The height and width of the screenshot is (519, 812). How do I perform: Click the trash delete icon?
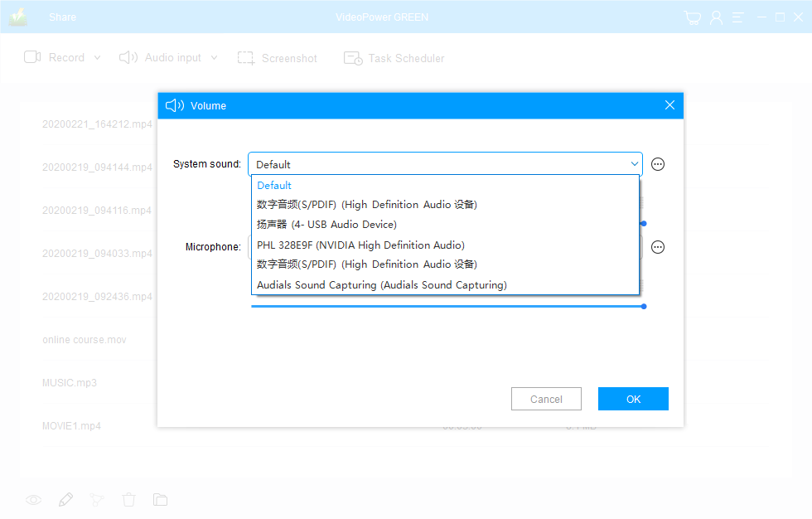pyautogui.click(x=128, y=500)
